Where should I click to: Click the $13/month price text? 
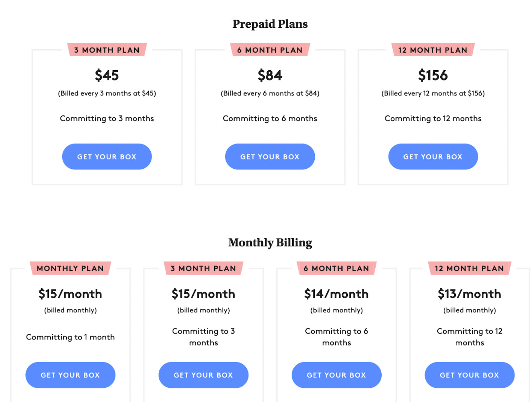[x=469, y=294]
